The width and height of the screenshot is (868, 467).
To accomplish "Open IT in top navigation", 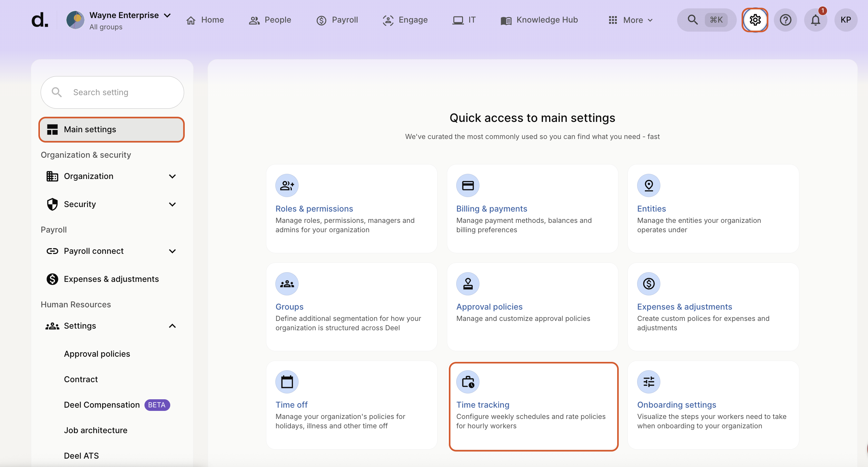I will point(464,20).
